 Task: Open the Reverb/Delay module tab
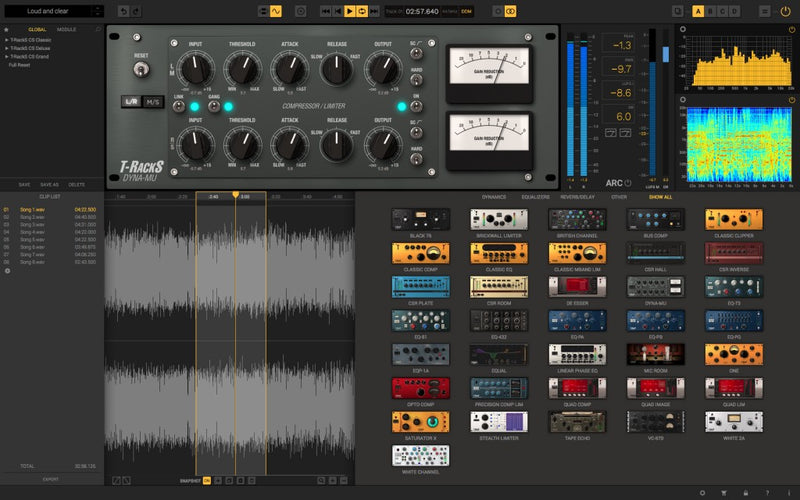pos(578,197)
